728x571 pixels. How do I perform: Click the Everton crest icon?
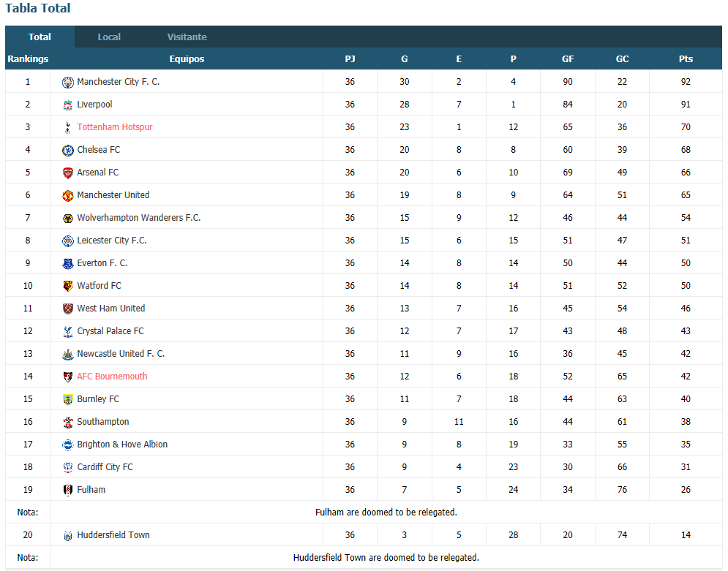tap(68, 264)
